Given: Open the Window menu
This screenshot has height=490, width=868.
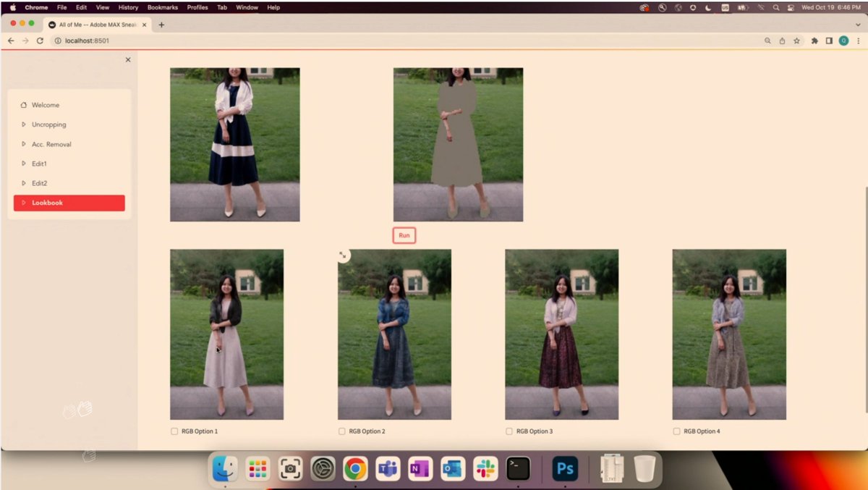Looking at the screenshot, I should tap(247, 7).
